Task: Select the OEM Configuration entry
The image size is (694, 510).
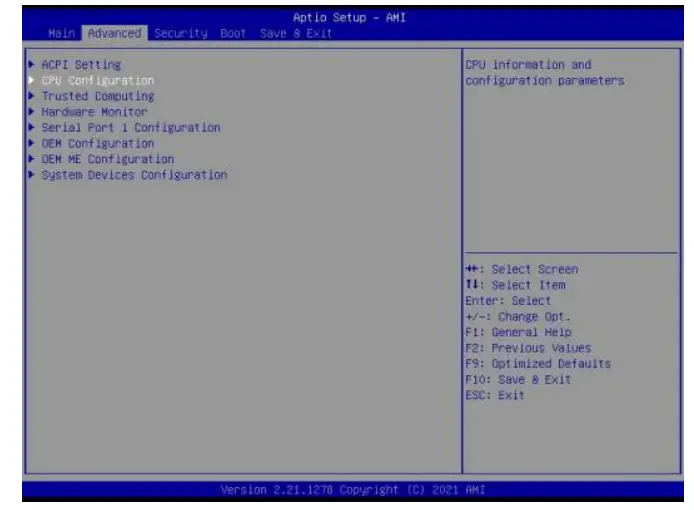Action: pos(98,143)
